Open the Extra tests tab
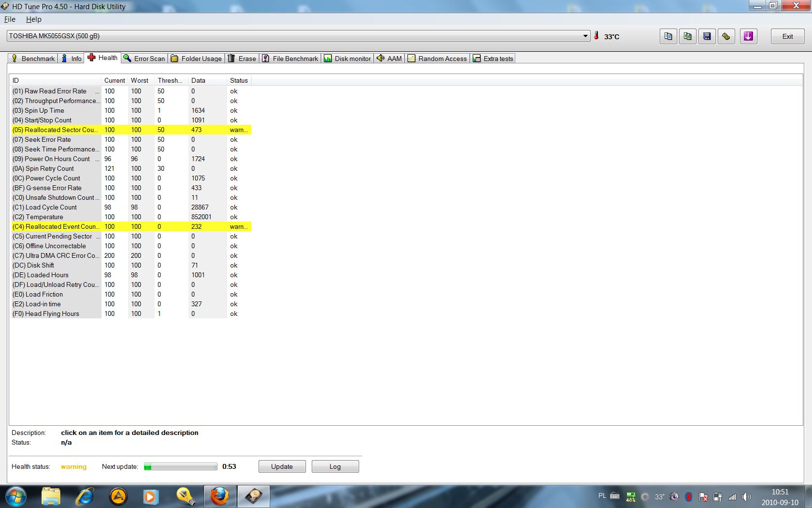This screenshot has width=812, height=508. pos(493,59)
